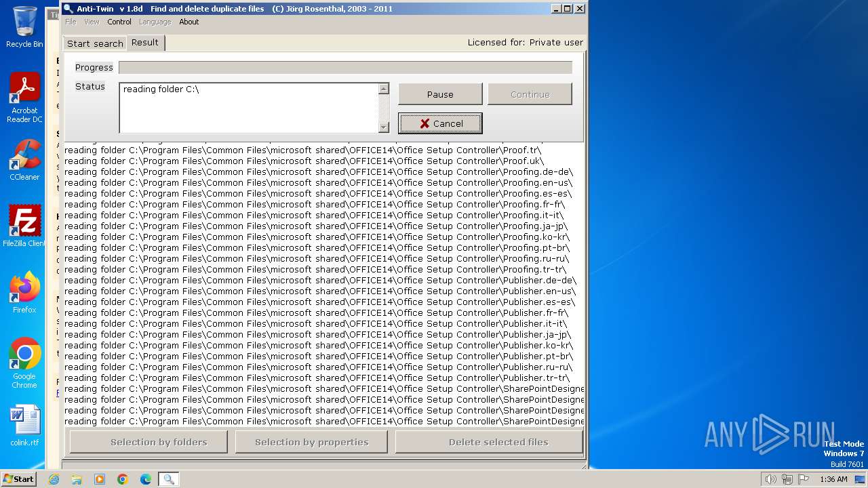This screenshot has width=868, height=488.
Task: Open the Recycle Bin desktop icon
Action: point(24,27)
